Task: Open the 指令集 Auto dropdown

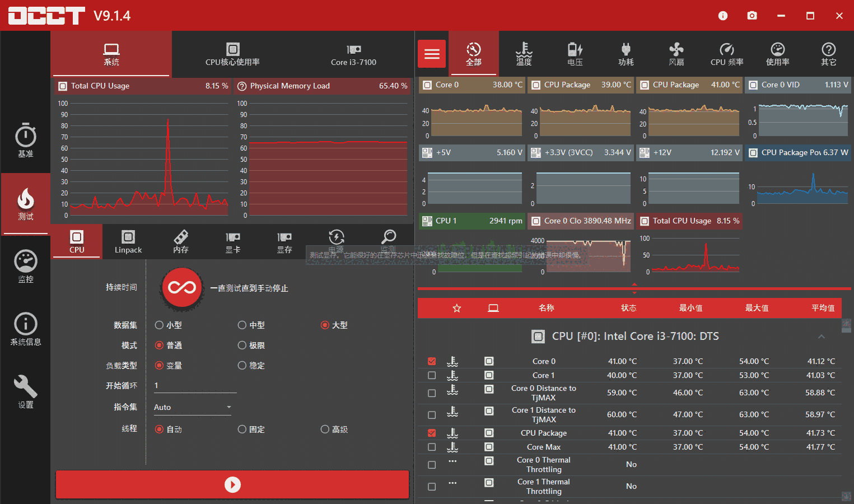Action: (192, 407)
